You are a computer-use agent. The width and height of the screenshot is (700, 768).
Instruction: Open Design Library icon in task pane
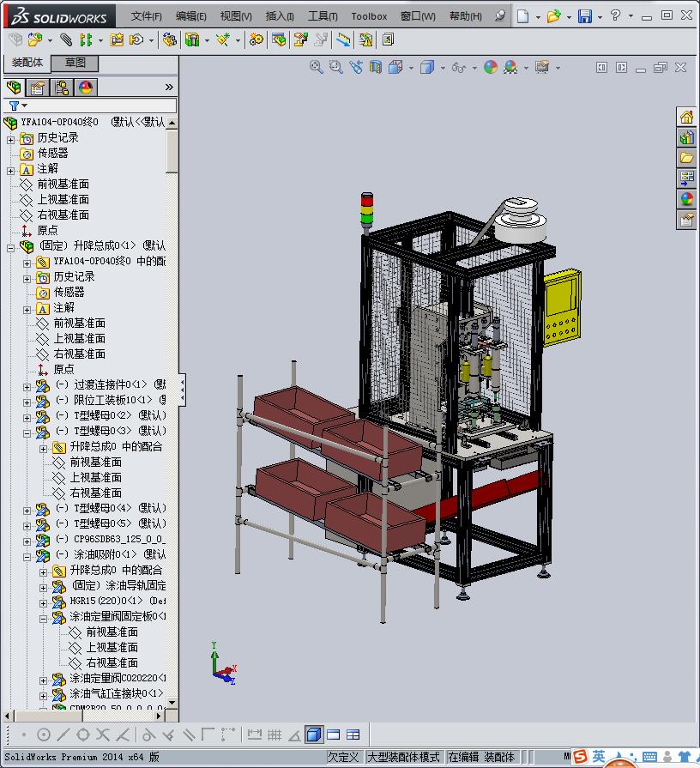(x=686, y=137)
